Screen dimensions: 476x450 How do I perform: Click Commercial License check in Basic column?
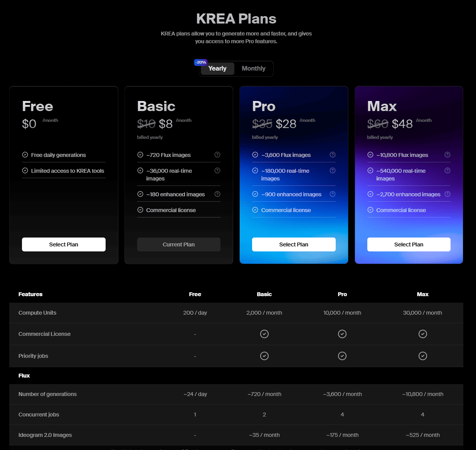(264, 334)
